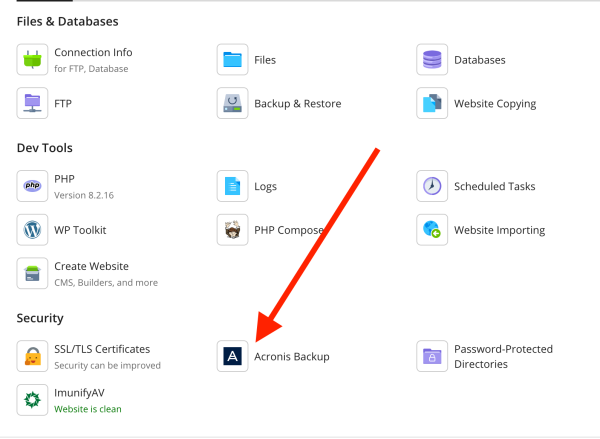The height and width of the screenshot is (439, 600).
Task: Open Password-Protected Directories text link
Action: [x=504, y=356]
